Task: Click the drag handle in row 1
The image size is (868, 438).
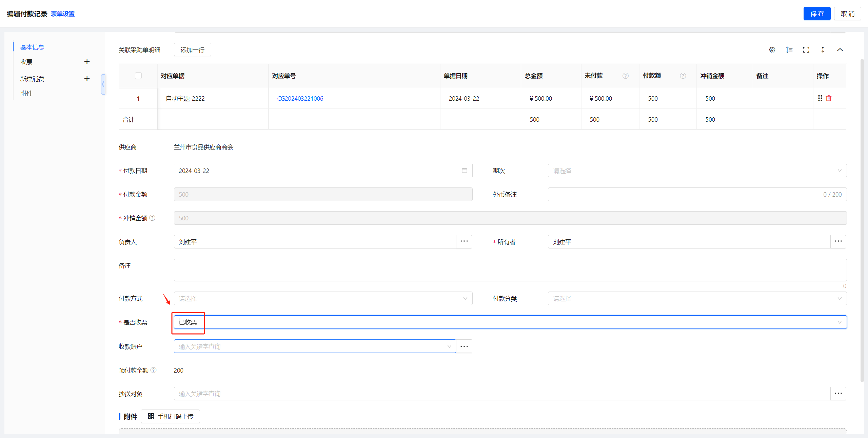Action: [x=820, y=98]
